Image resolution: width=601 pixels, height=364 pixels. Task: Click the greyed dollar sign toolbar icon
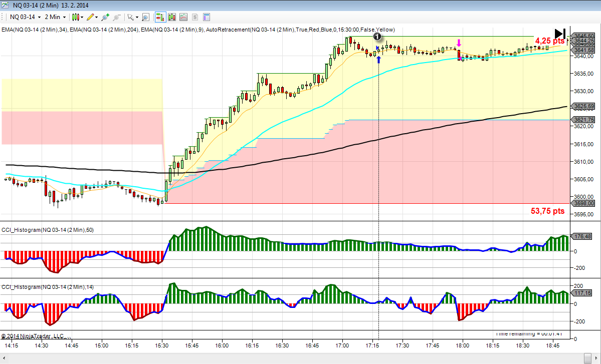click(195, 17)
